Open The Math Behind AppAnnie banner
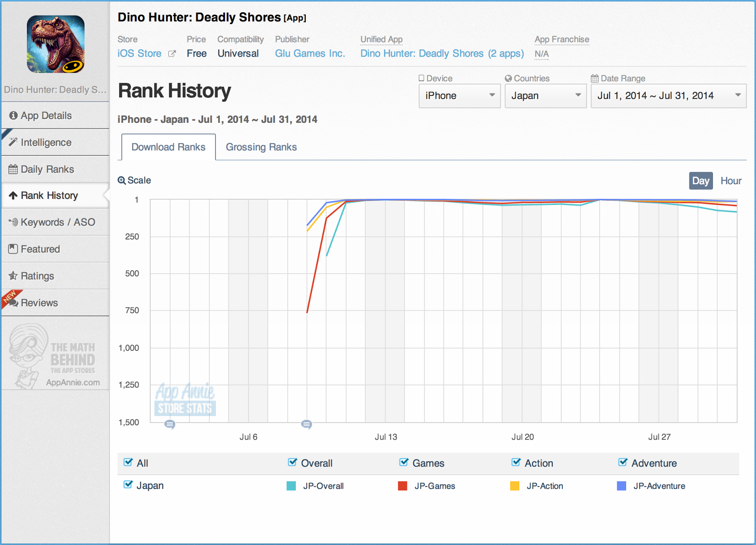This screenshot has height=545, width=756. tap(55, 357)
